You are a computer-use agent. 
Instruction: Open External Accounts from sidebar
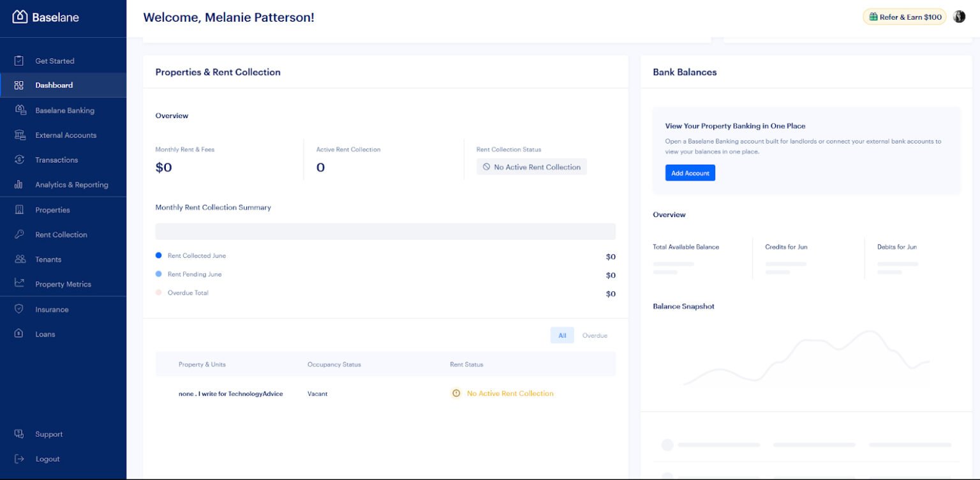[63, 135]
